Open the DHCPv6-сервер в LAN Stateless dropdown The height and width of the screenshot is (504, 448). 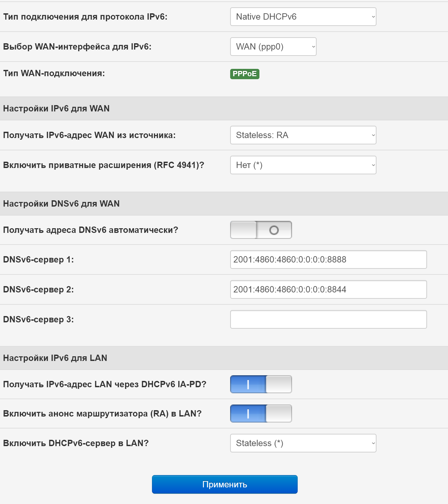click(x=303, y=443)
